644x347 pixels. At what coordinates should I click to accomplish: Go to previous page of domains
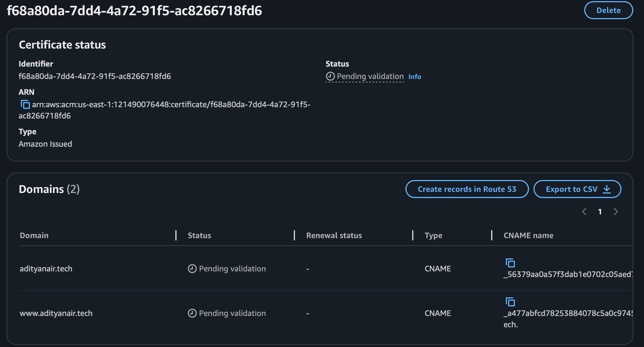point(584,212)
